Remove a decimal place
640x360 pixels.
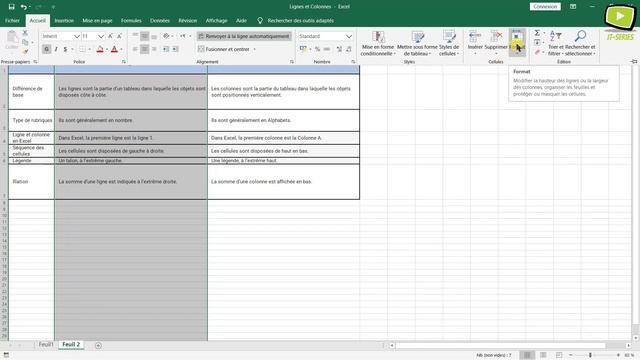pyautogui.click(x=349, y=49)
